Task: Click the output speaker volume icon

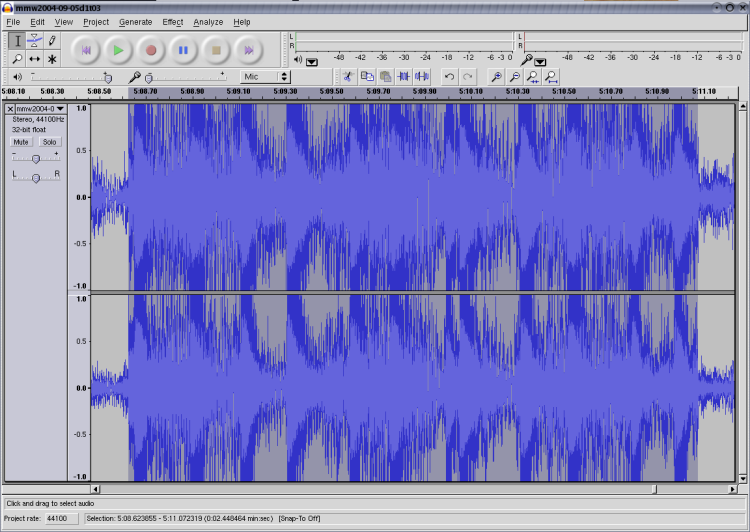Action: coord(18,77)
